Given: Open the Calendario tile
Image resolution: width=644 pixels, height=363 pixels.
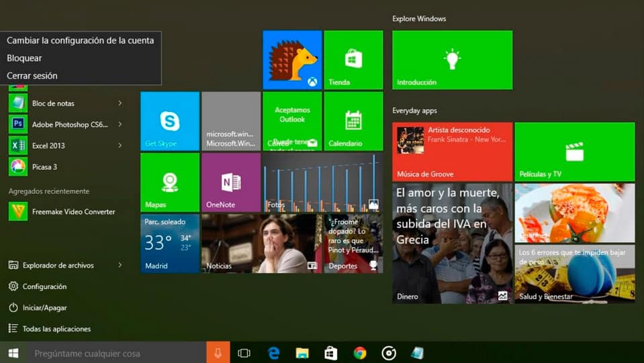Looking at the screenshot, I should [353, 121].
